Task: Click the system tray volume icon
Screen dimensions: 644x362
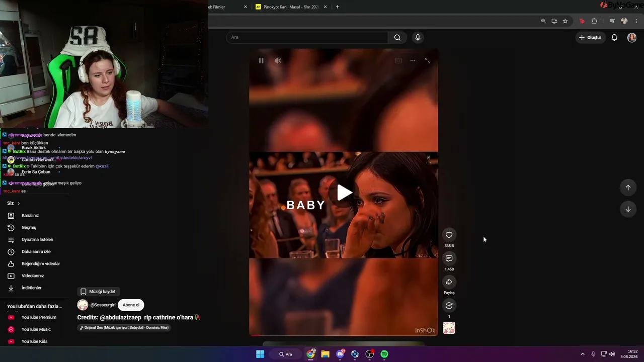Action: pos(612,354)
